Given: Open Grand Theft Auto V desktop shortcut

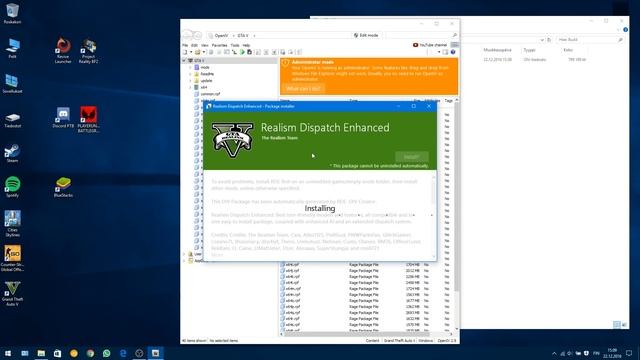Looking at the screenshot, I should point(12,293).
